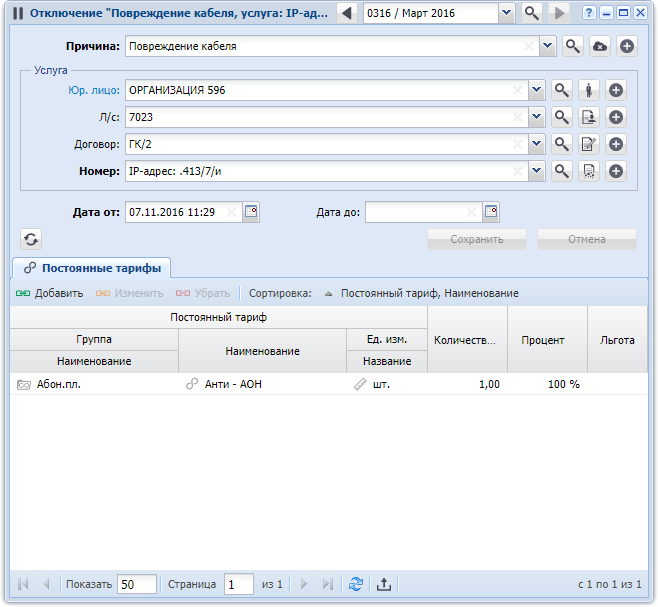
Task: Click refresh form icon above tabs
Action: point(31,239)
